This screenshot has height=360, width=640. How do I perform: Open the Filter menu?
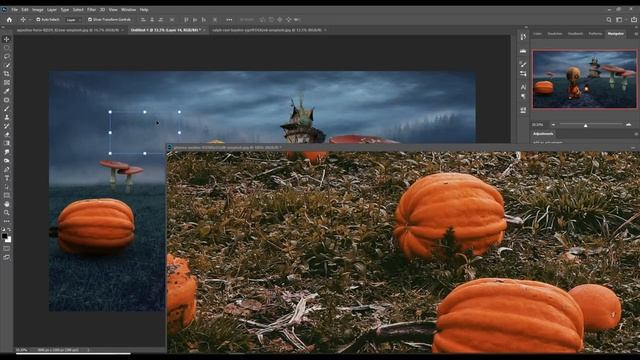coord(91,9)
